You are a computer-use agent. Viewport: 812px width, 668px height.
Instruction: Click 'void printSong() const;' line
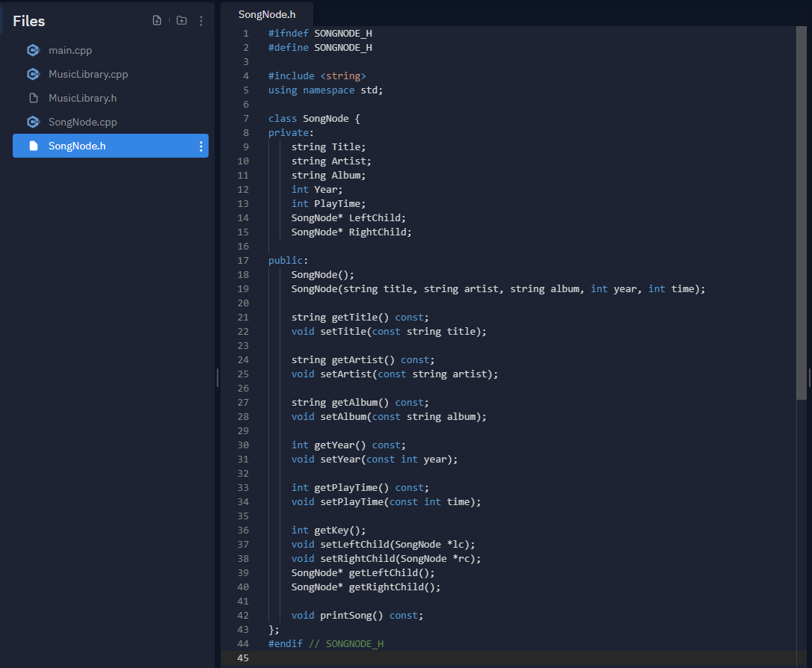coord(357,615)
